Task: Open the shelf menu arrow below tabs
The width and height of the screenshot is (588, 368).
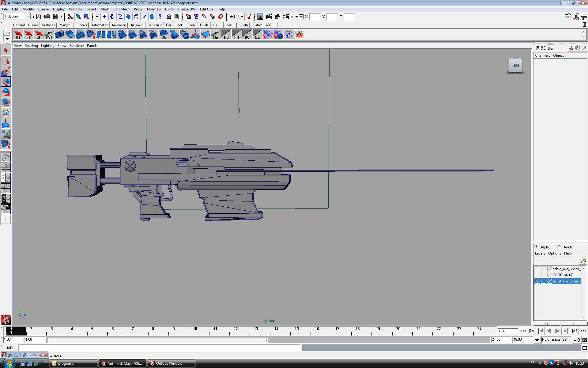Action: 7,39
